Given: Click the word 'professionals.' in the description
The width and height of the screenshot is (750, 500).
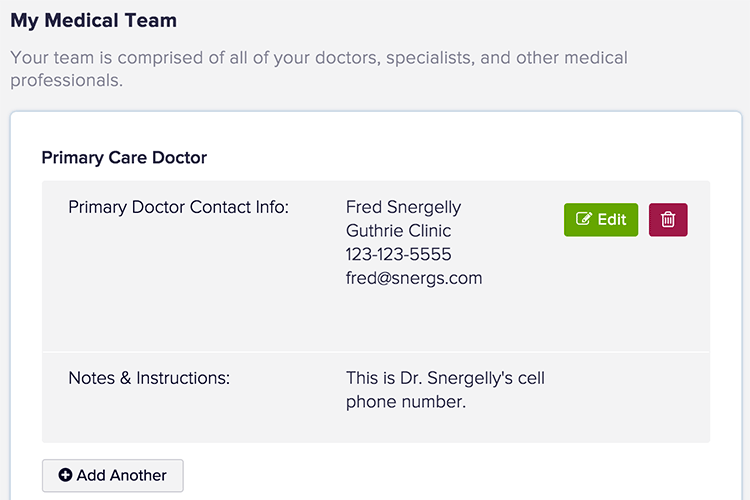Looking at the screenshot, I should pos(66,81).
